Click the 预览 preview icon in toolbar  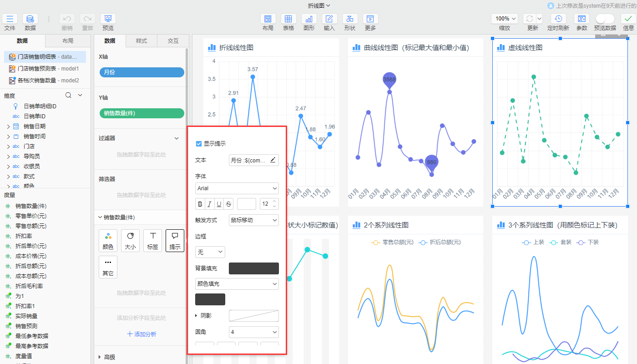tap(108, 19)
